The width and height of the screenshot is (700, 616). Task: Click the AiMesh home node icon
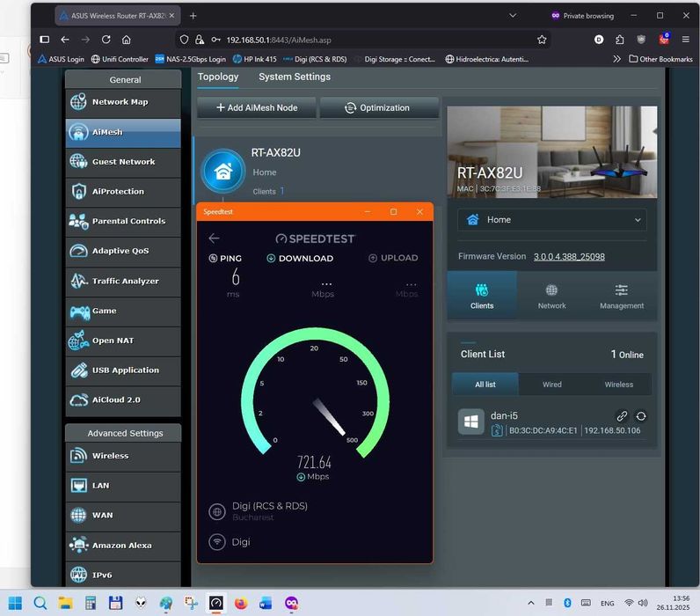[x=223, y=172]
